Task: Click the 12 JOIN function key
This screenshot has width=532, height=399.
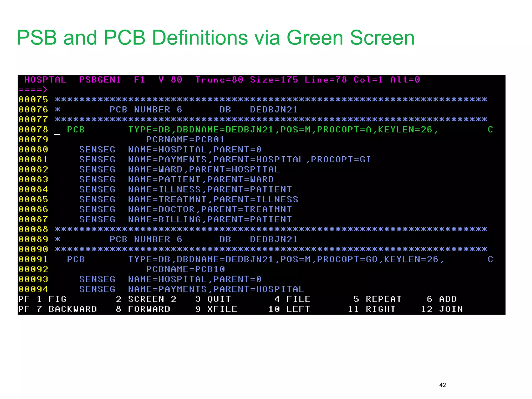Action: click(x=442, y=309)
